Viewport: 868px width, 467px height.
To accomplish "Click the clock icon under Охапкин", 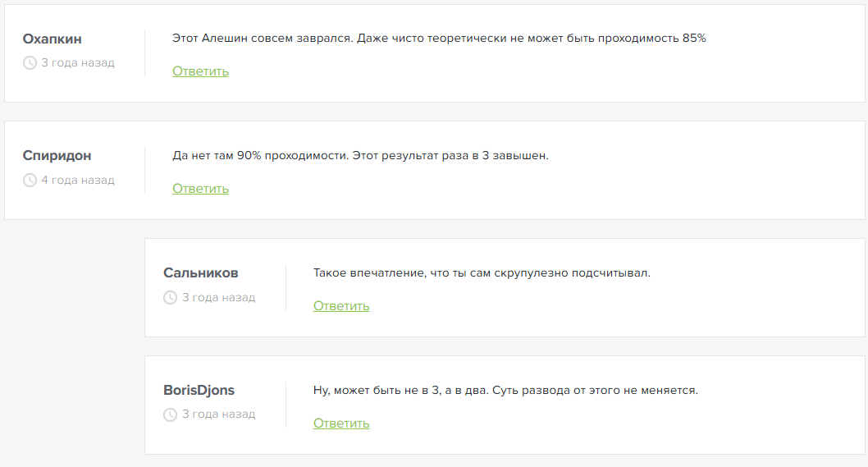I will [30, 62].
